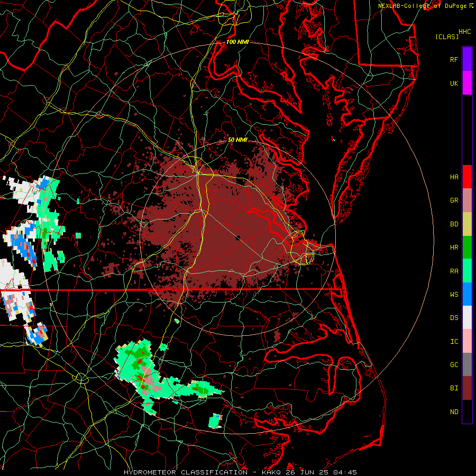Click the RF legend label

(454, 59)
